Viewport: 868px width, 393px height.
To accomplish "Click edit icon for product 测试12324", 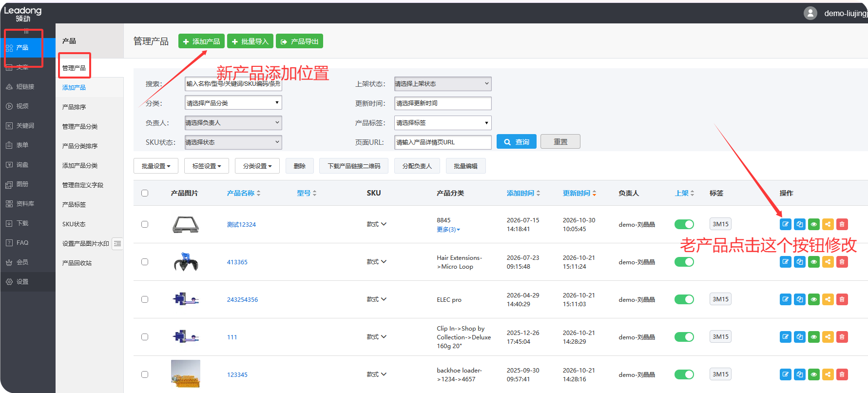I will tap(786, 224).
